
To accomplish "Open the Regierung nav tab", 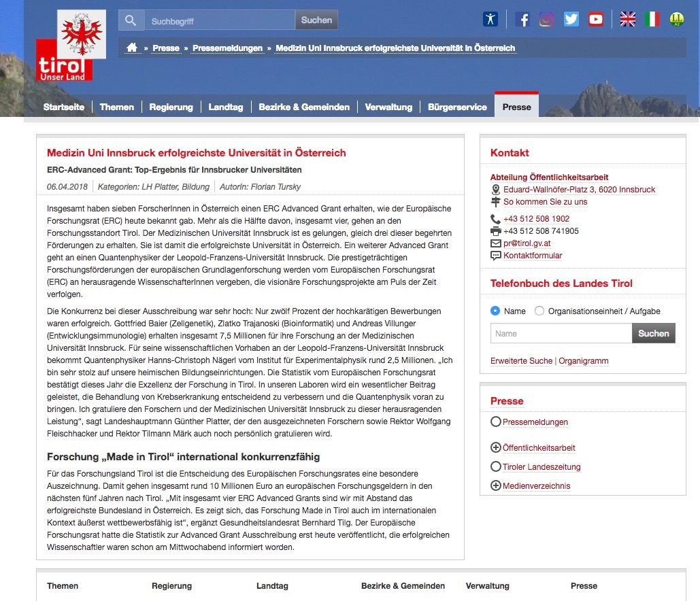I will (171, 107).
